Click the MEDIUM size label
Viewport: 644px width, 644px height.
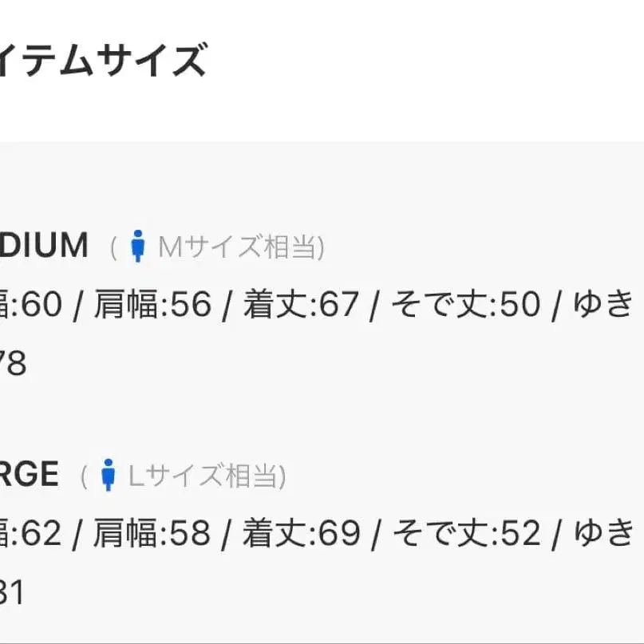click(x=44, y=245)
